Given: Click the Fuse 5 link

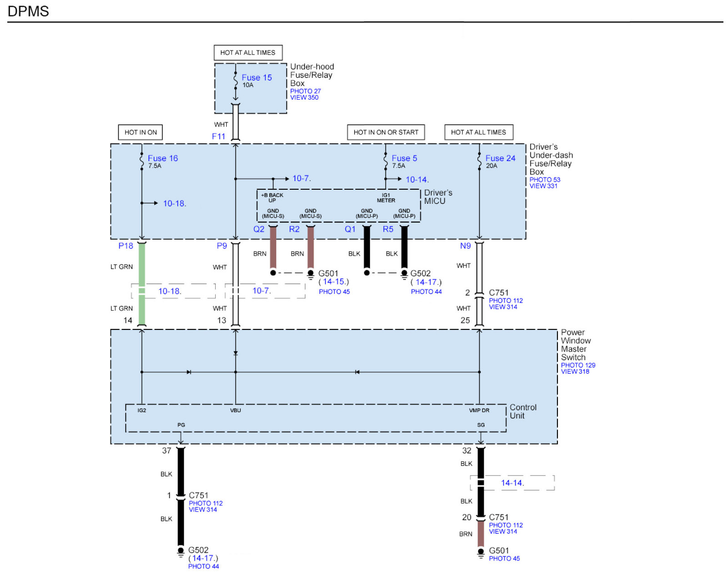Looking at the screenshot, I should (404, 158).
